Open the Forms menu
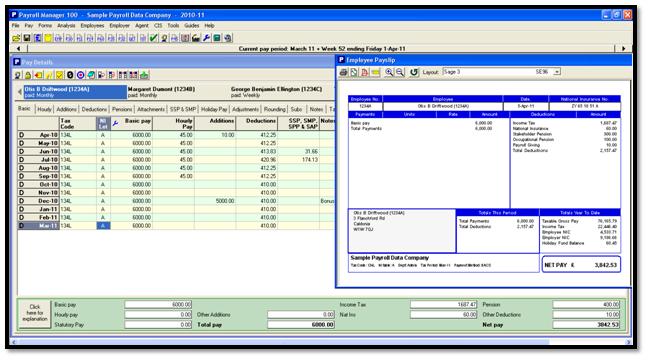 [x=45, y=26]
